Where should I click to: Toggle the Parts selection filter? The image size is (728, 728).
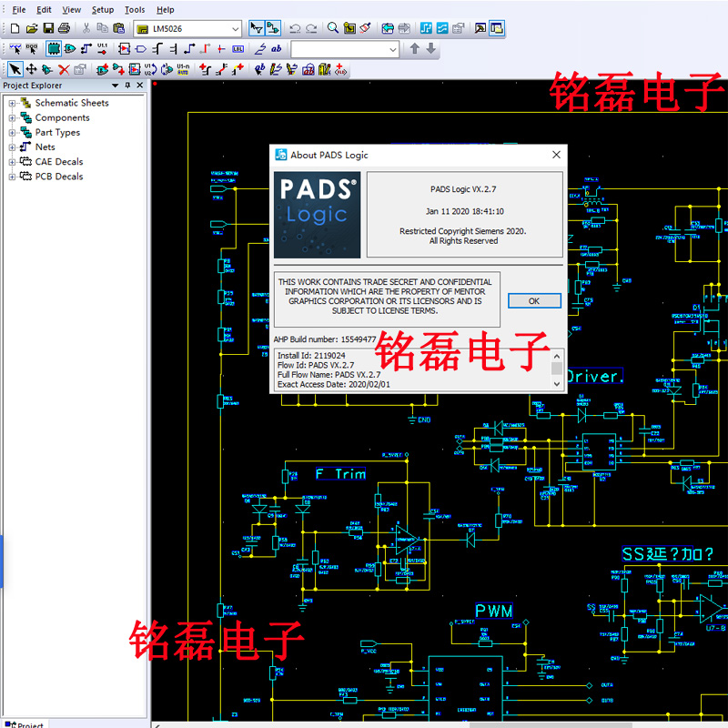pos(54,49)
